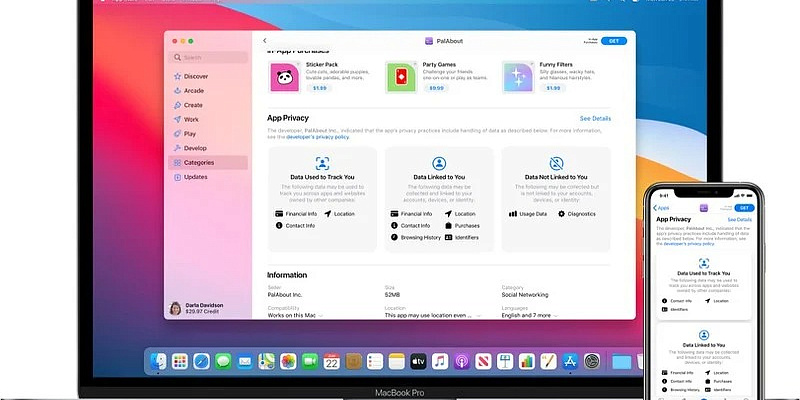800x400 pixels.
Task: Open the Calendar dock icon
Action: [x=332, y=361]
